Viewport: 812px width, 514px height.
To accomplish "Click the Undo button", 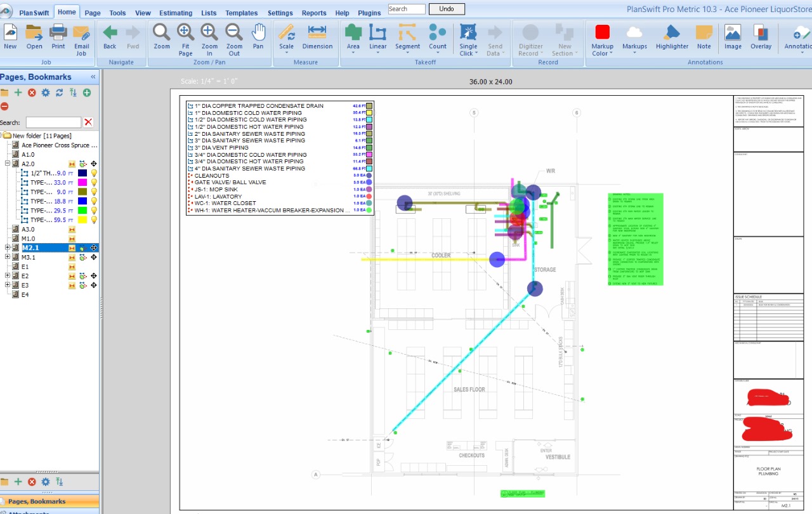I will tap(447, 9).
